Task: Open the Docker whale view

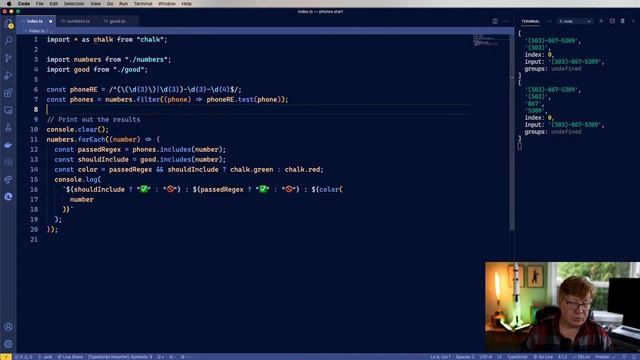Action: (x=8, y=145)
